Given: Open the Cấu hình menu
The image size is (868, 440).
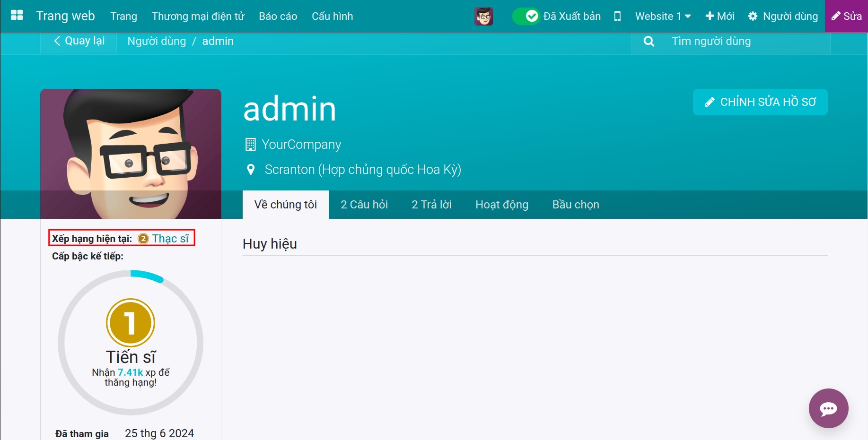Looking at the screenshot, I should point(333,17).
